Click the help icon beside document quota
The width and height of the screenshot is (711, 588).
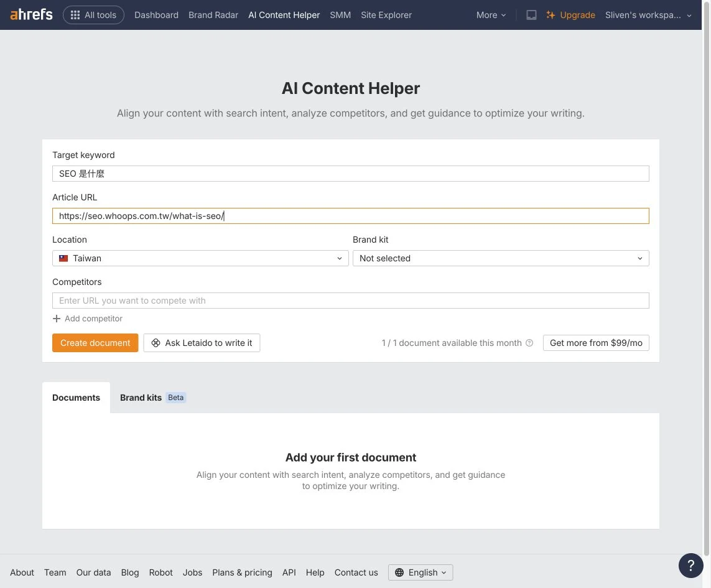coord(529,343)
